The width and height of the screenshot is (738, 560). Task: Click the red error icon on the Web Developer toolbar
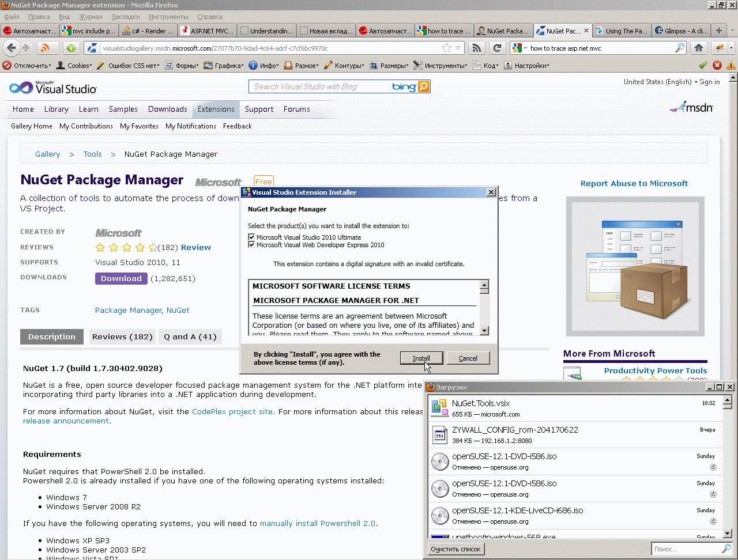tap(717, 66)
